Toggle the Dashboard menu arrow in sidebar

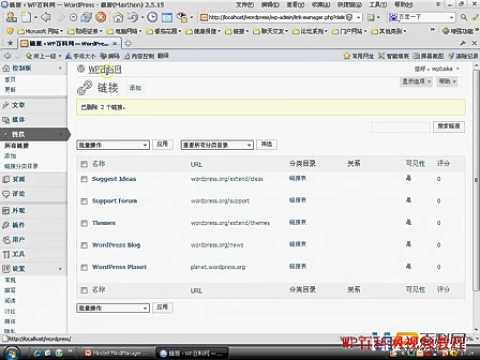tap(60, 68)
